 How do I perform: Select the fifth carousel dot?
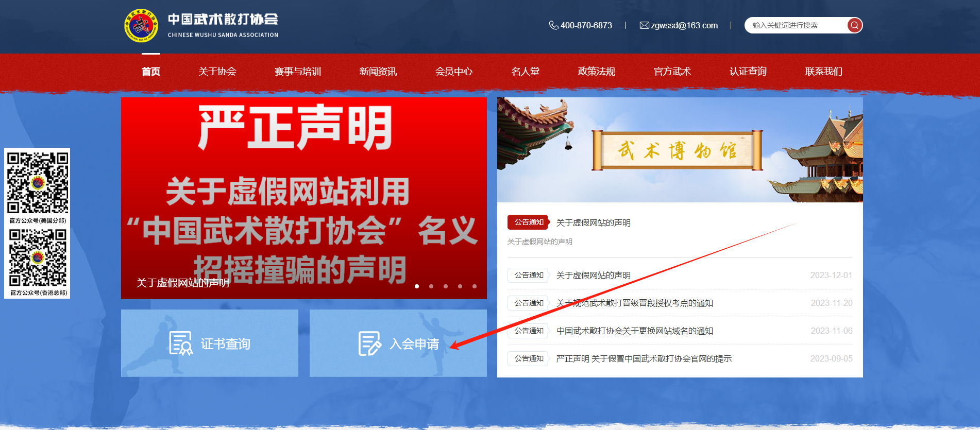(475, 286)
